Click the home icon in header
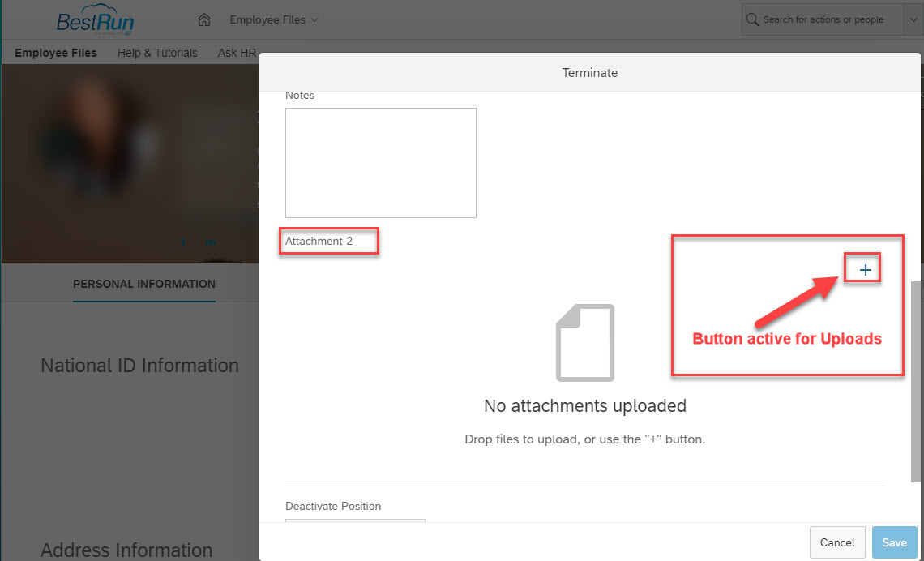The width and height of the screenshot is (924, 561). point(204,19)
